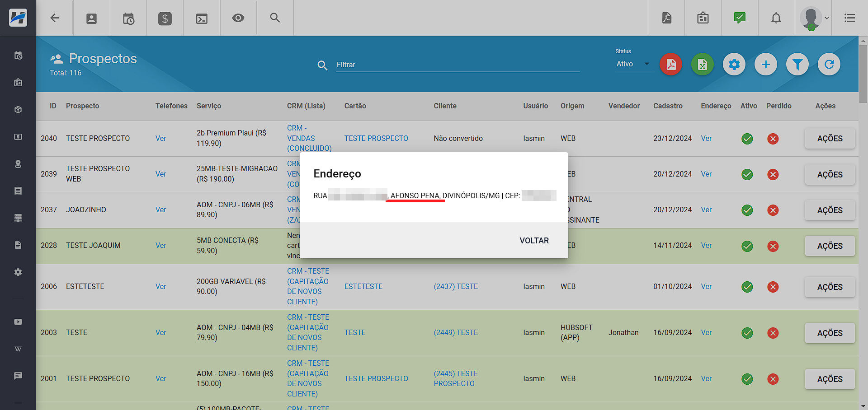Open table settings gear button
This screenshot has width=868, height=410.
point(734,65)
